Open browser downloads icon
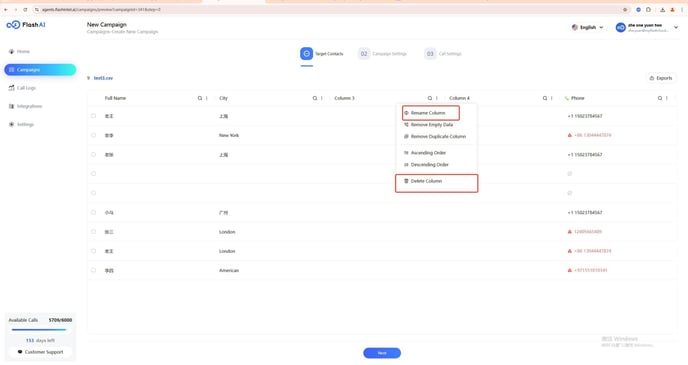Viewport: 688px width, 365px height. pyautogui.click(x=662, y=10)
